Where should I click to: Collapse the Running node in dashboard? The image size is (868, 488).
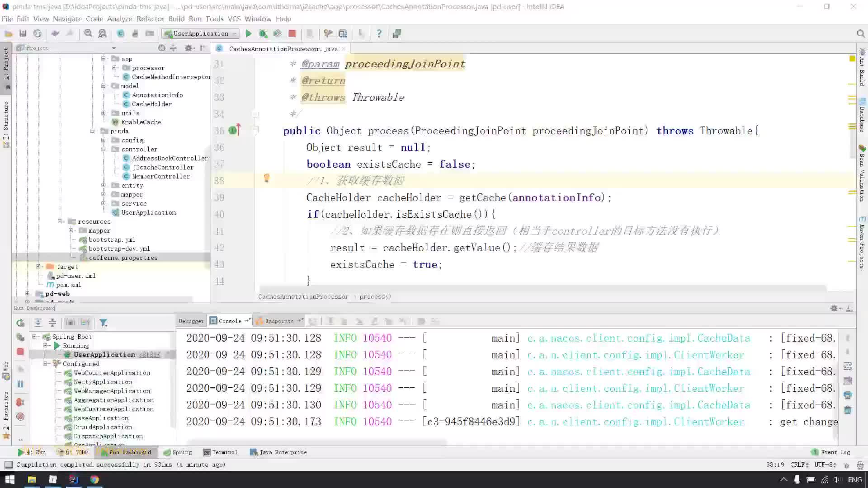tap(45, 346)
